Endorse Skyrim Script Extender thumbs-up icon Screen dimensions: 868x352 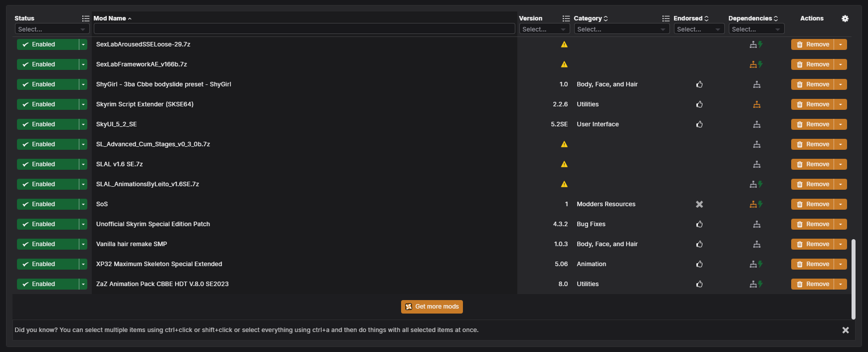[699, 104]
